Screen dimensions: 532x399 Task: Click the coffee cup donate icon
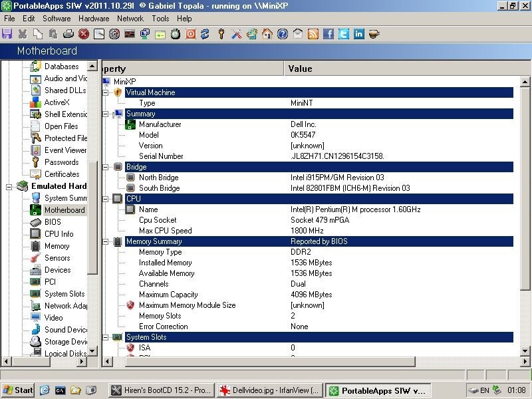click(374, 34)
